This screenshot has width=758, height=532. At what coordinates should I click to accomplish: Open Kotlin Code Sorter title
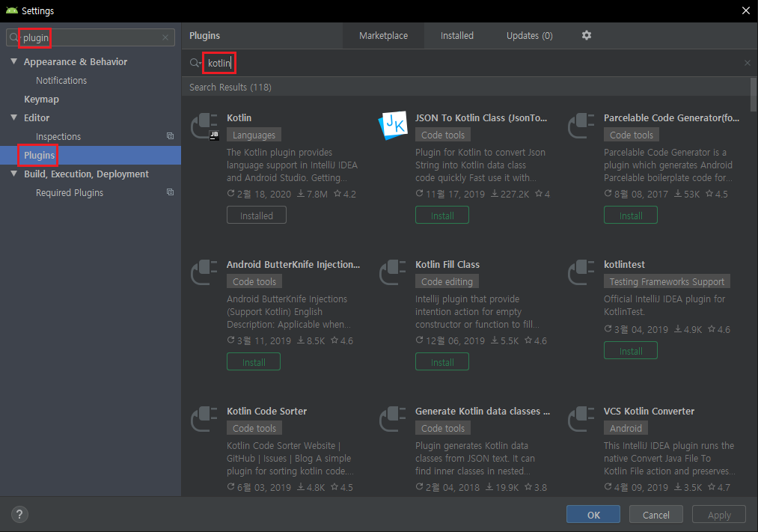click(267, 412)
